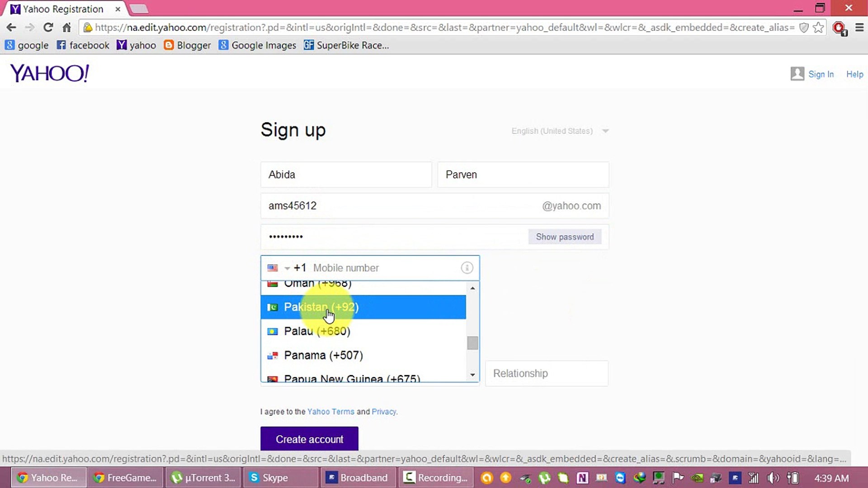Screen dimensions: 868x488
Task: Show password by clicking Show password
Action: point(565,236)
